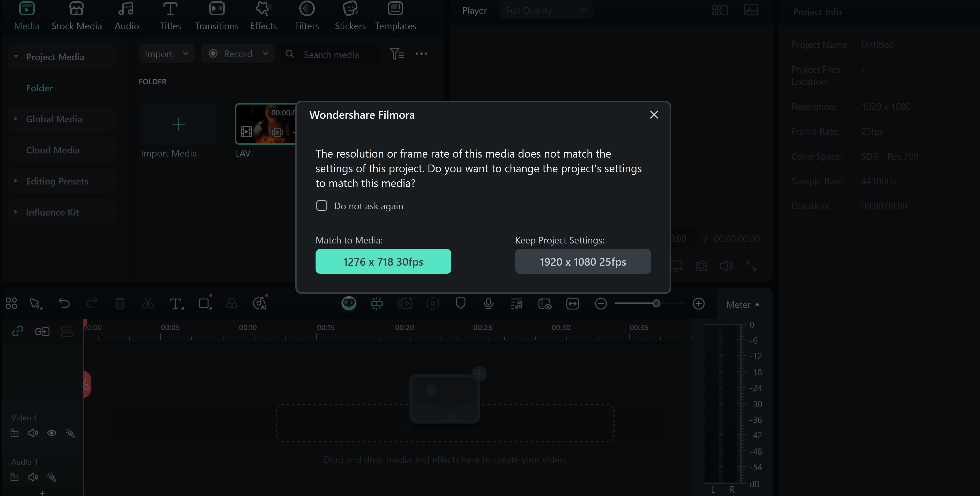Open the Stickers tab
Viewport: 980px width, 496px height.
[x=350, y=16]
